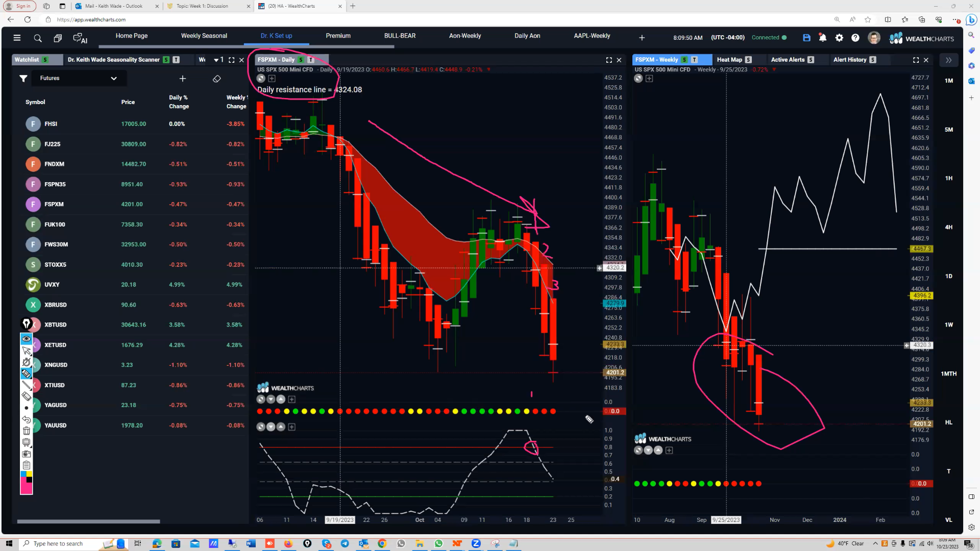
Task: Delete drawings with the trash icon
Action: click(x=27, y=431)
